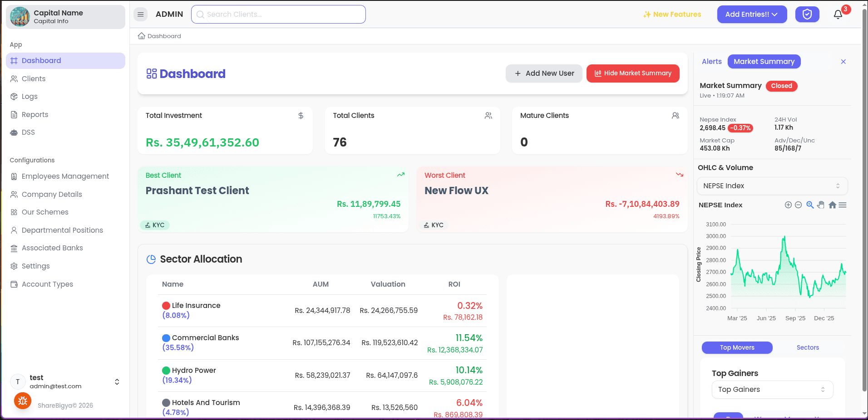Reset chart view with the home icon
This screenshot has height=420, width=868.
click(833, 205)
